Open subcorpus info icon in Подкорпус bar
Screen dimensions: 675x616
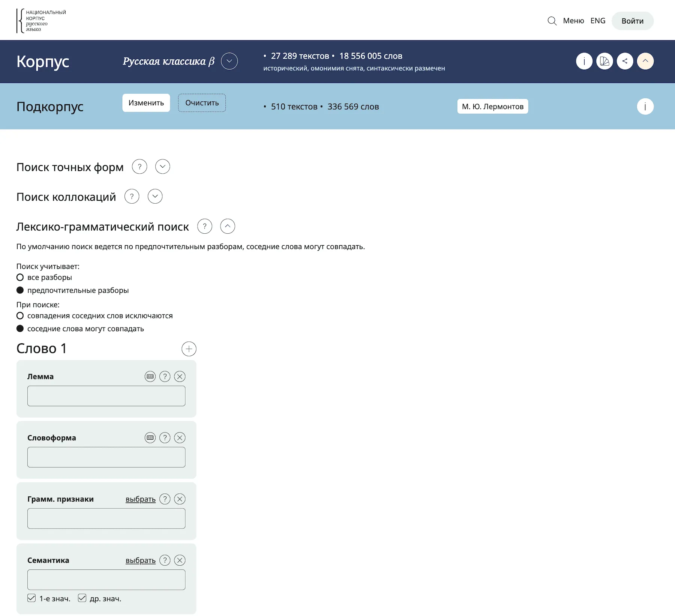[x=645, y=107]
